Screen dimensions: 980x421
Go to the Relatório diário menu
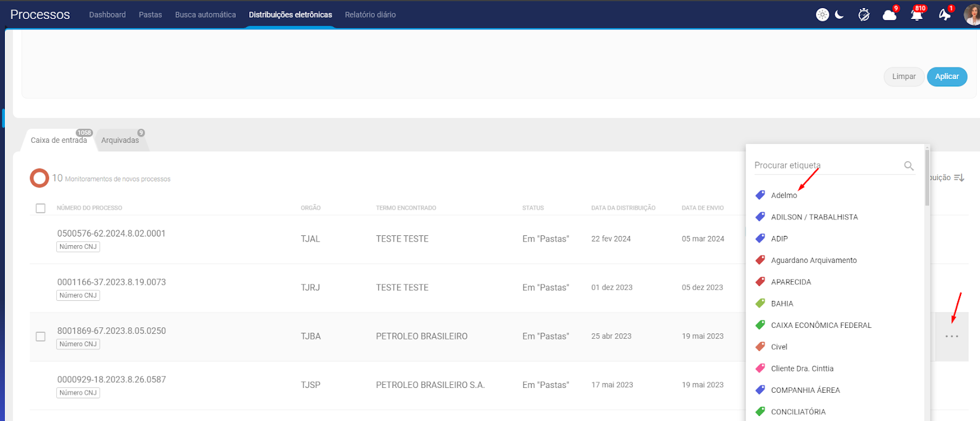click(x=370, y=15)
